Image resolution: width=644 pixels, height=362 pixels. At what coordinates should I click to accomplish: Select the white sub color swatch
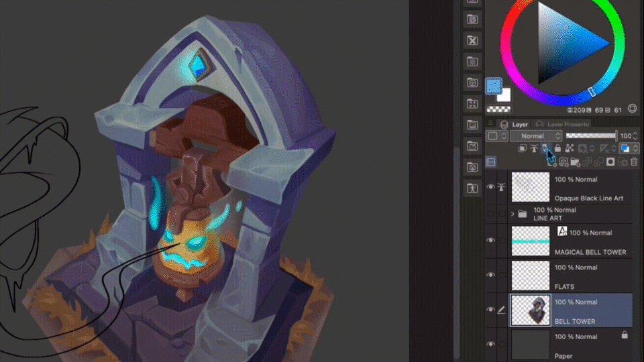(x=504, y=96)
